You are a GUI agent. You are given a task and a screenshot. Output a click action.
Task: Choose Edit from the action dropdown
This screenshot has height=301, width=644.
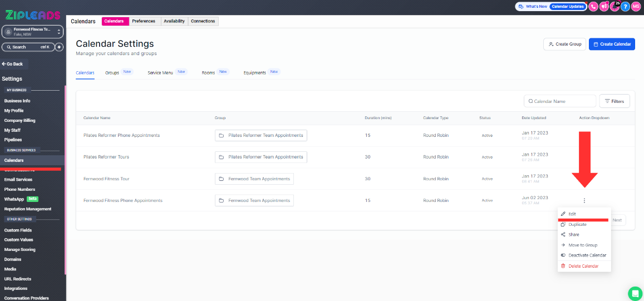[x=584, y=214]
